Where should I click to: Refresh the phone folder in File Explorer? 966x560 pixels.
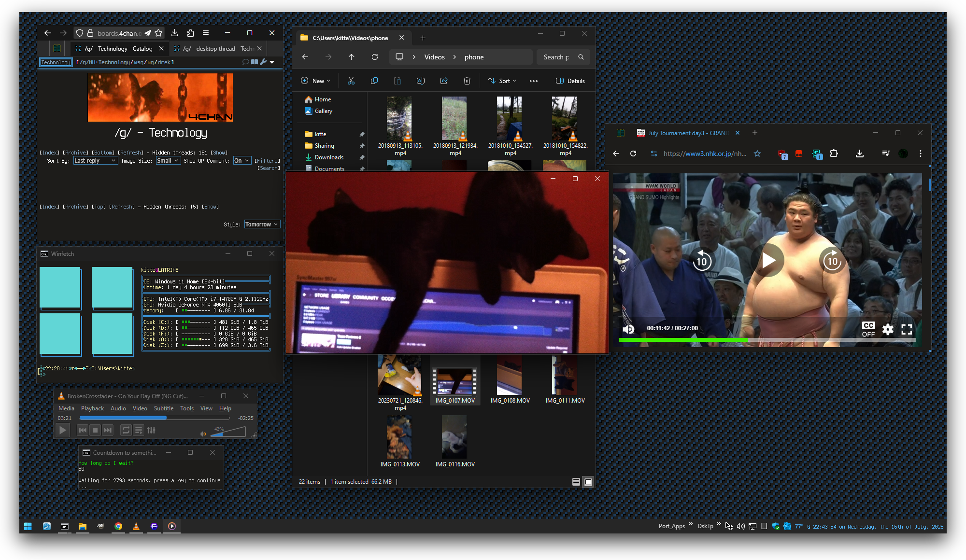[x=374, y=57]
